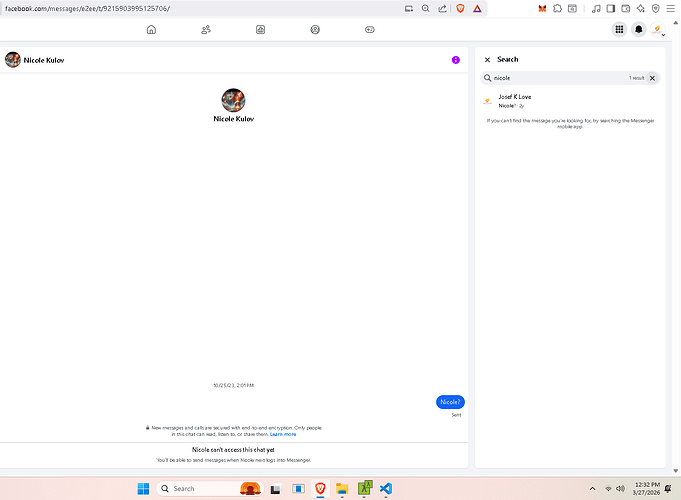
Task: Open the Groups tab in top navigation
Action: tap(315, 30)
